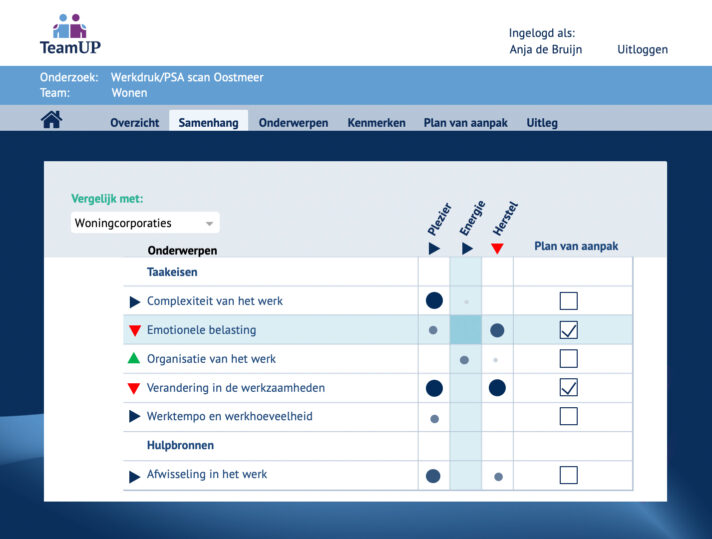The width and height of the screenshot is (712, 539).
Task: Check Plan van aanpak box for Werktempo en werkhoeveelheid
Action: pos(569,416)
